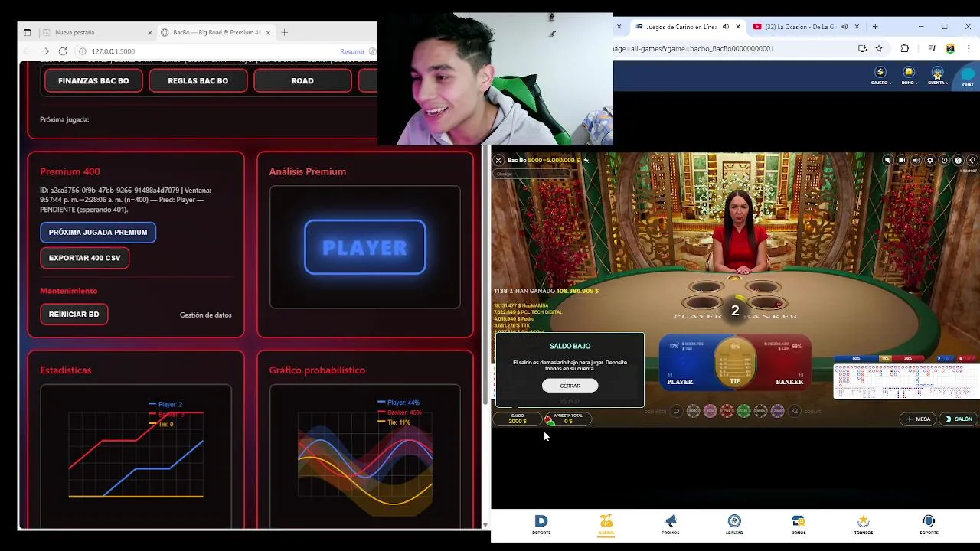Click the install app icon in Chrome address bar

(862, 48)
